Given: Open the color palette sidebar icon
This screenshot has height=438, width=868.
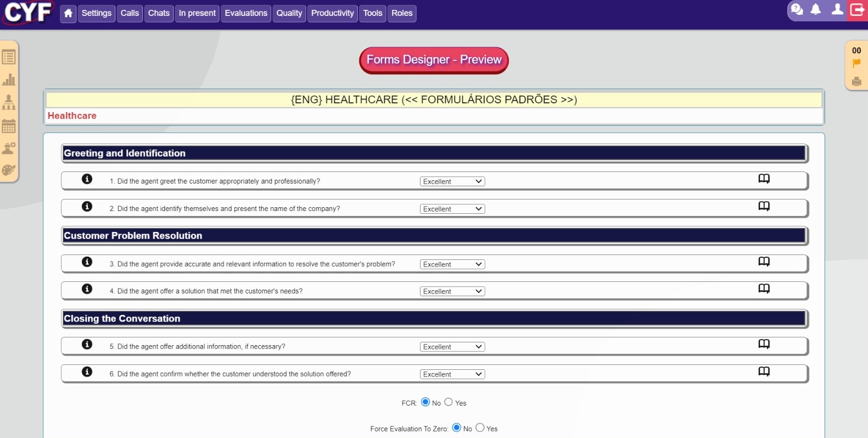Looking at the screenshot, I should click(9, 170).
